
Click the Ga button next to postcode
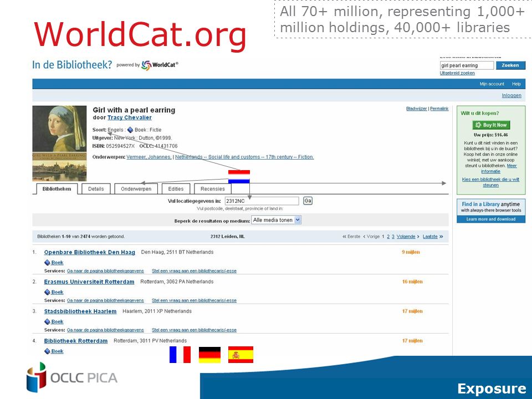(x=308, y=201)
